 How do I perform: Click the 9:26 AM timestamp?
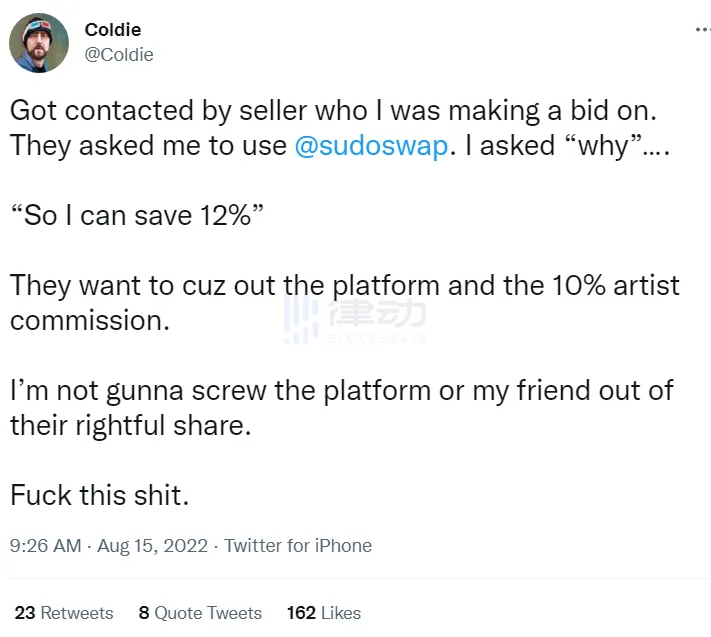[45, 546]
